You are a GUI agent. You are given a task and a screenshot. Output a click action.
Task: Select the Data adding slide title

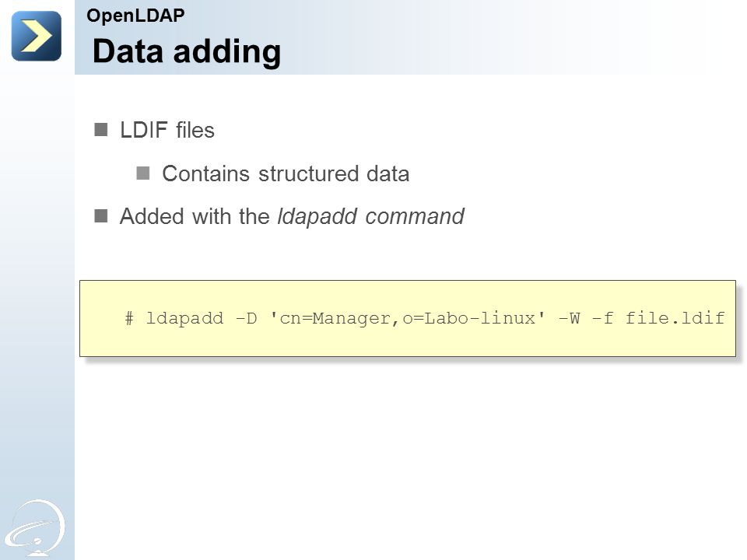click(x=187, y=51)
